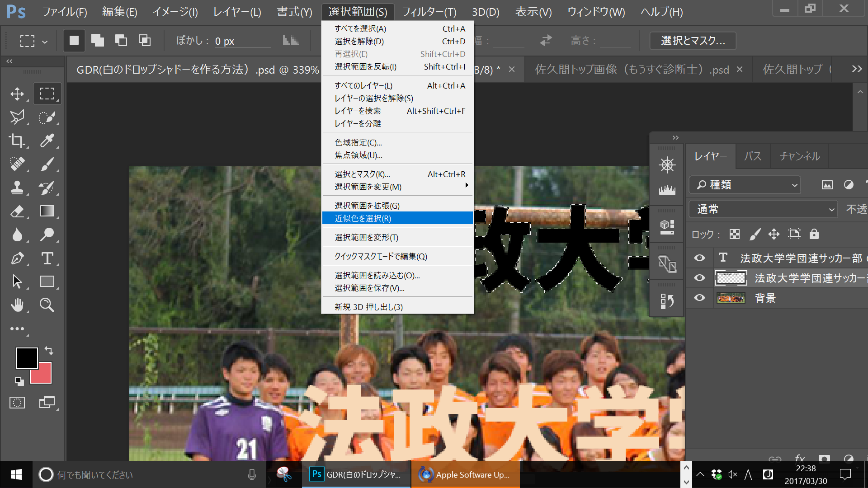Choose Intersect with Selection mode
The width and height of the screenshot is (868, 488).
(x=145, y=41)
